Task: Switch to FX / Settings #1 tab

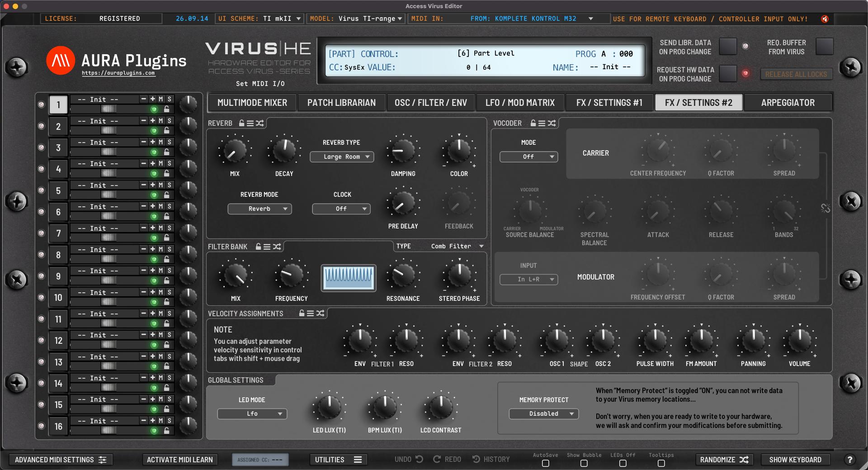Action: (609, 103)
